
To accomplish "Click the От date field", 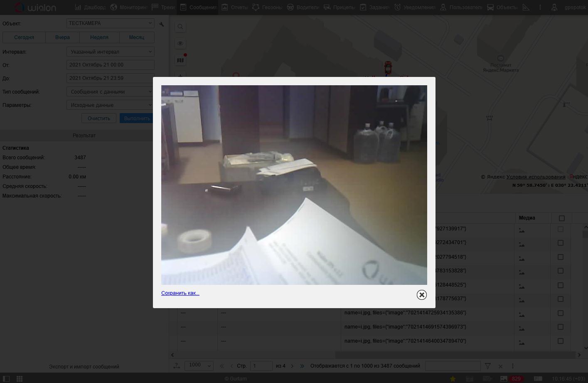I will (110, 65).
